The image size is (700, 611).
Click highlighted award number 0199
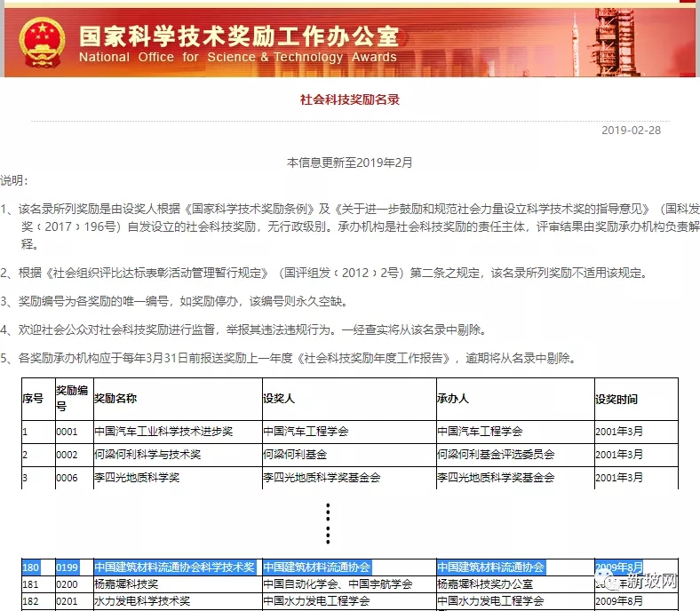tap(68, 567)
